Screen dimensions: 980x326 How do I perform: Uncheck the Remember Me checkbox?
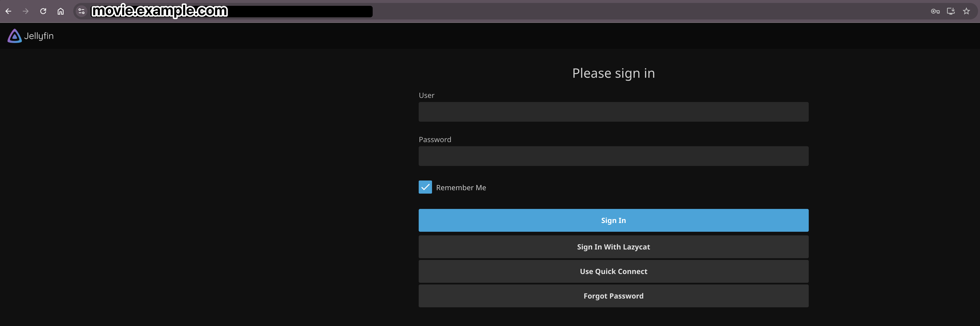click(x=425, y=187)
